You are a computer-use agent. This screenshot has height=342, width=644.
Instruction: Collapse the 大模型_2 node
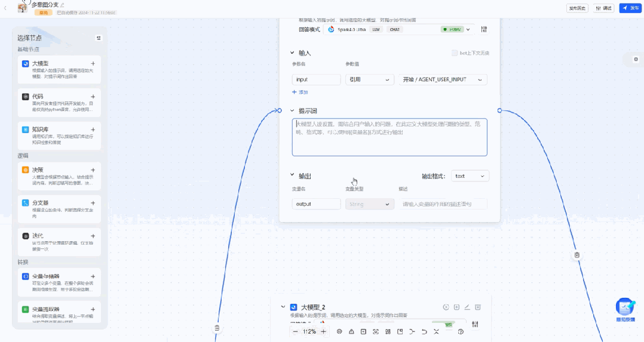283,307
